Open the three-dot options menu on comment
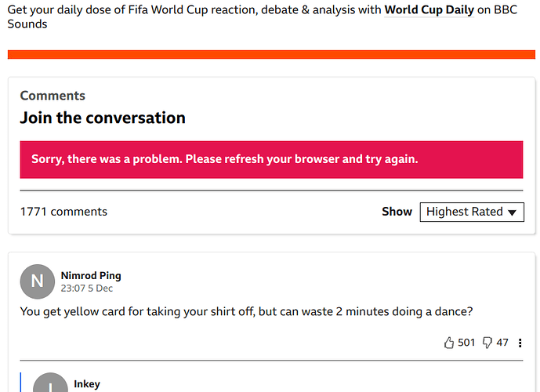Screen dimensions: 540x392 point(520,343)
